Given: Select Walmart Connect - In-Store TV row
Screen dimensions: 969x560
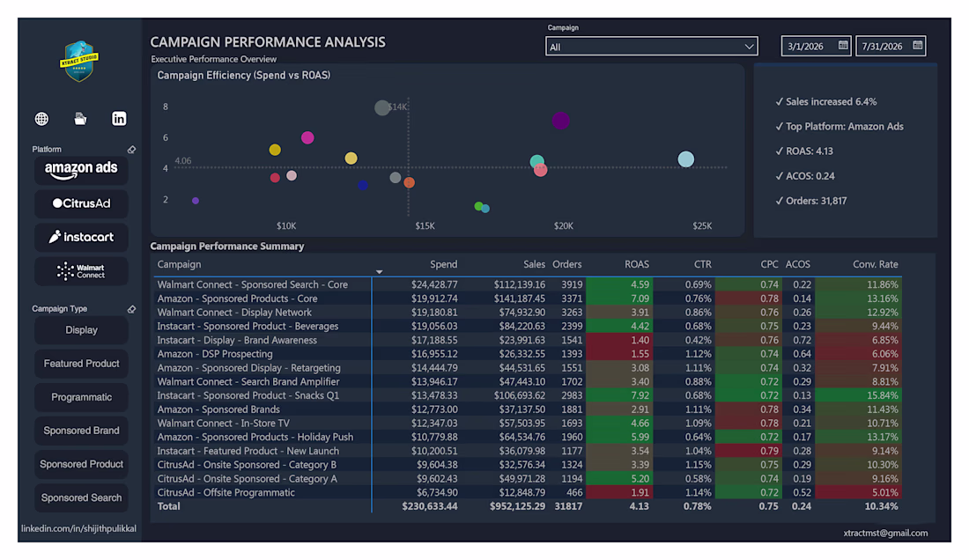Looking at the screenshot, I should coord(527,424).
